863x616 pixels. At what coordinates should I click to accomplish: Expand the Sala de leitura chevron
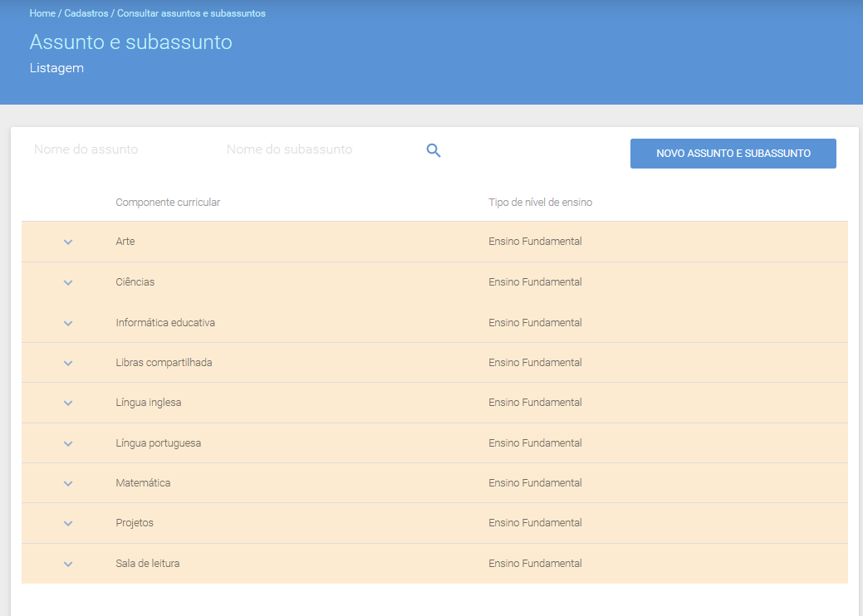(68, 565)
